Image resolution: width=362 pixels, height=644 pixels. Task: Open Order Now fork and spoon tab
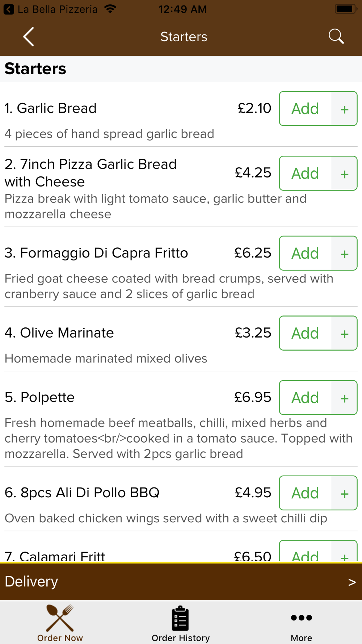click(x=60, y=623)
